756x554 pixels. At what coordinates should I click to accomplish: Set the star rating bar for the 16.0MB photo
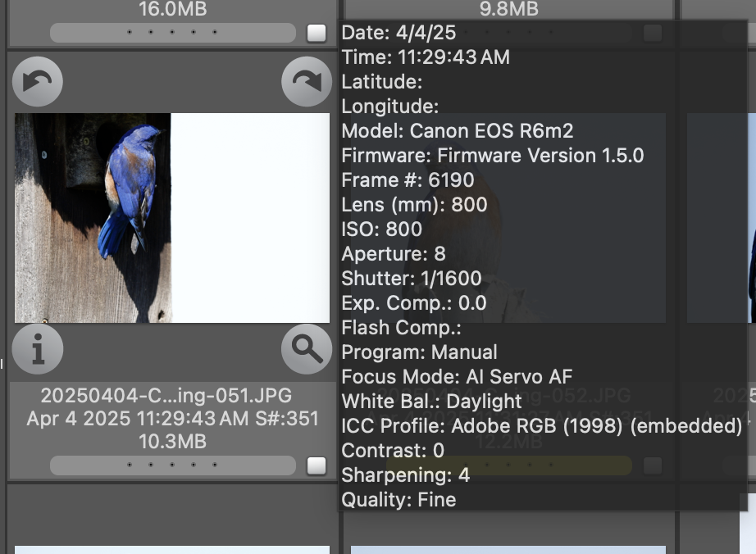[x=173, y=32]
